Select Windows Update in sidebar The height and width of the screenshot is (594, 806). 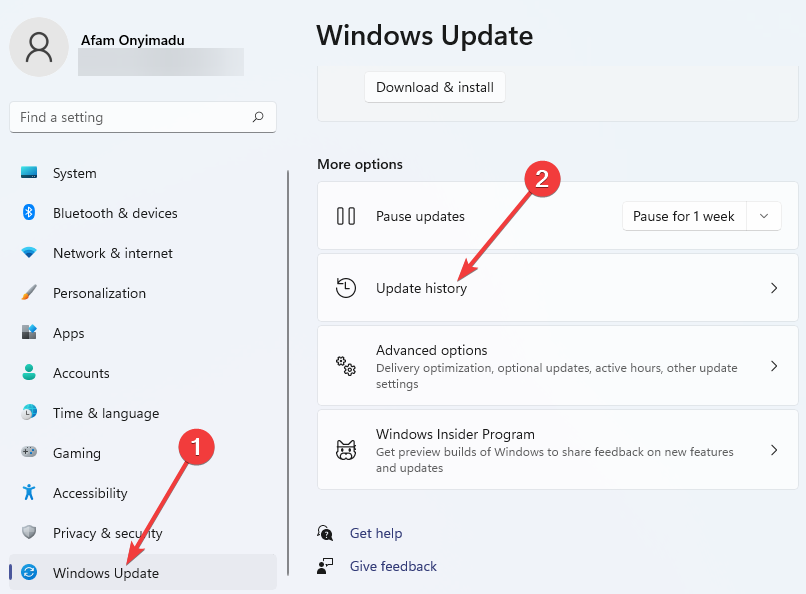[143, 572]
